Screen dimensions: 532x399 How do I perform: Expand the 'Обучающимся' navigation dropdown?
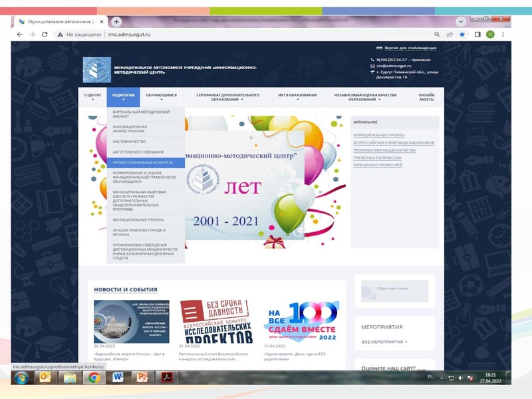coord(161,98)
